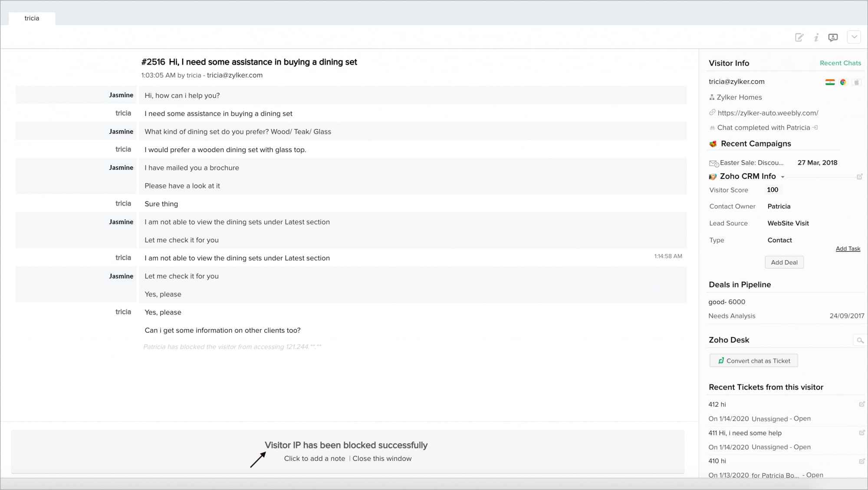
Task: Click the mail icon beside Easter Sale campaign
Action: pyautogui.click(x=714, y=163)
